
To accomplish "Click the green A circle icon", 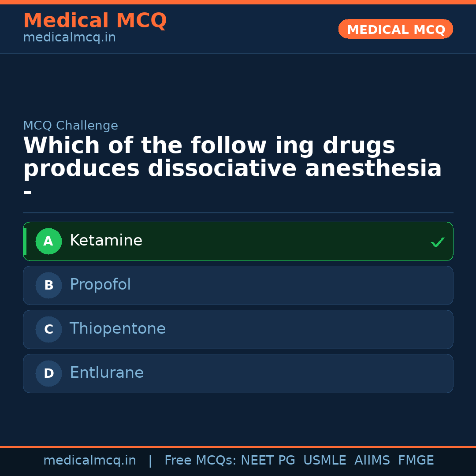I will (48, 242).
